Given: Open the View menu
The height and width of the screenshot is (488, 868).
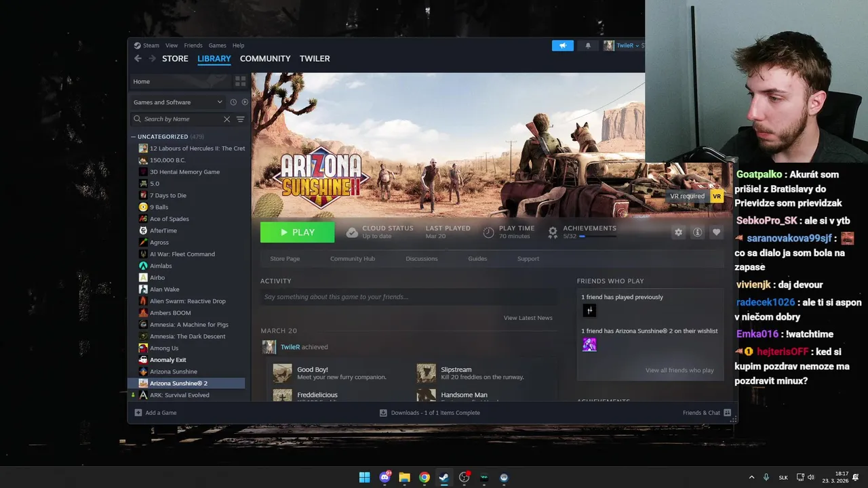Looking at the screenshot, I should pos(172,45).
